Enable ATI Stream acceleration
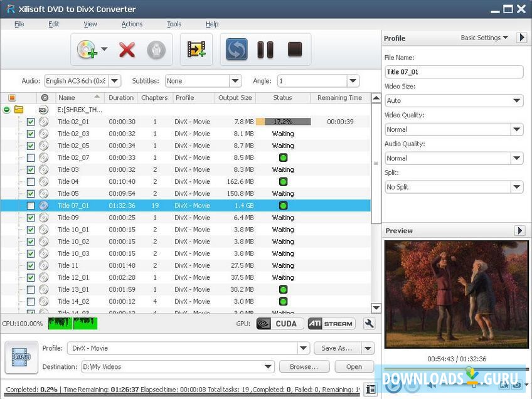This screenshot has width=532, height=399. pyautogui.click(x=331, y=324)
